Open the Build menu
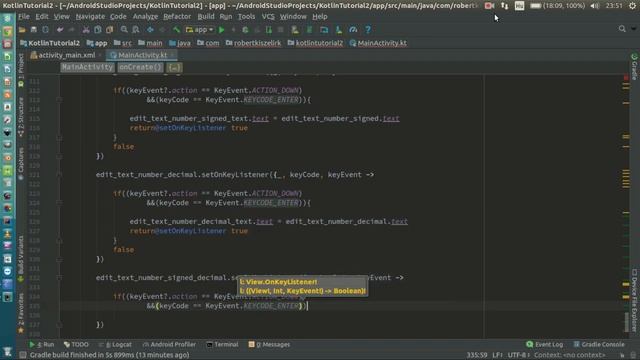The width and height of the screenshot is (640, 360). (206, 17)
